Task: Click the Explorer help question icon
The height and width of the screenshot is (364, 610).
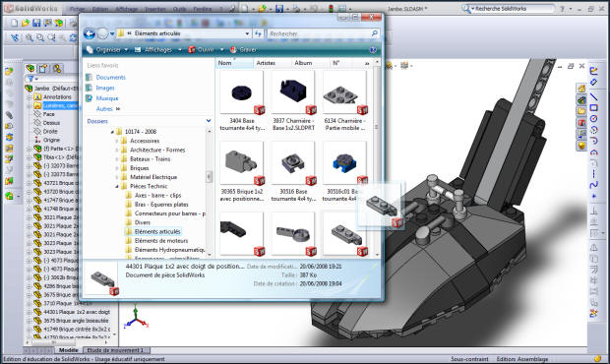Action: pos(373,50)
